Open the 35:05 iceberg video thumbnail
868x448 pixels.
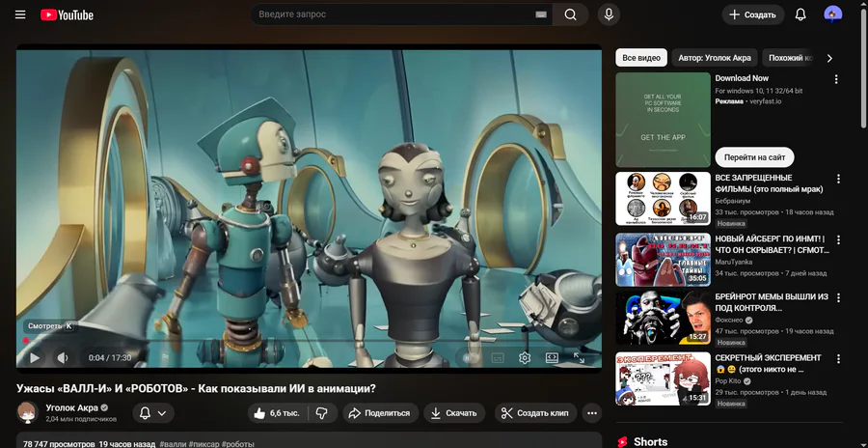pyautogui.click(x=663, y=260)
